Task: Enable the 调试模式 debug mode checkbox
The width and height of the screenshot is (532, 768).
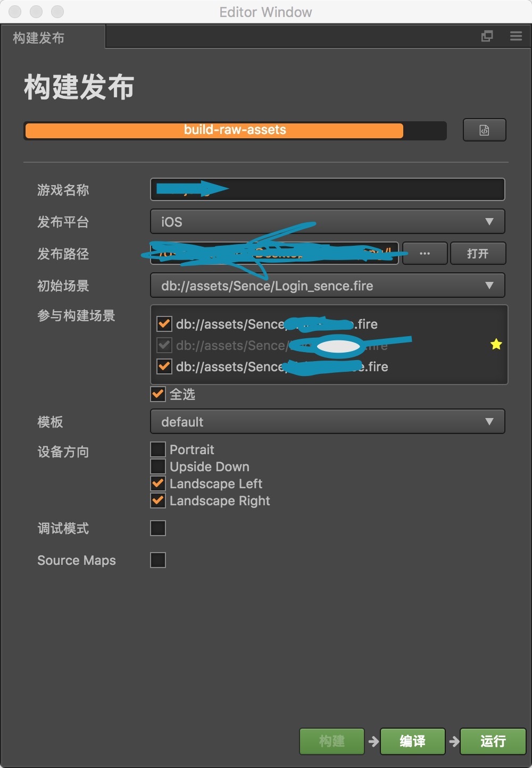Action: click(x=158, y=528)
